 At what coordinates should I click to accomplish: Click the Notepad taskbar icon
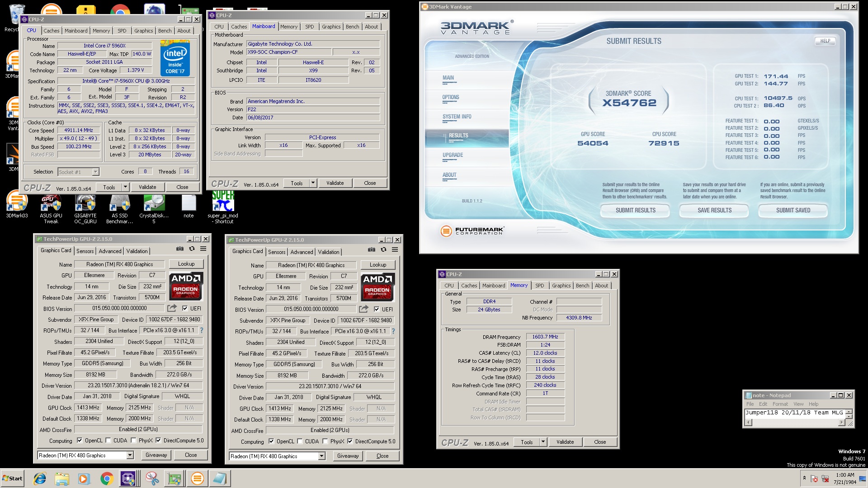(x=220, y=479)
